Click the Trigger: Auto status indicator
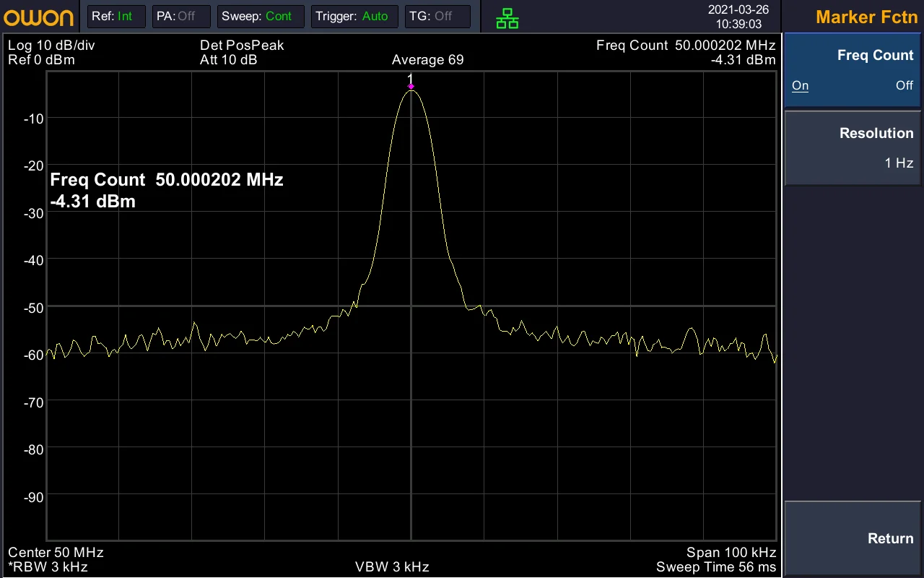The height and width of the screenshot is (578, 924). point(354,16)
